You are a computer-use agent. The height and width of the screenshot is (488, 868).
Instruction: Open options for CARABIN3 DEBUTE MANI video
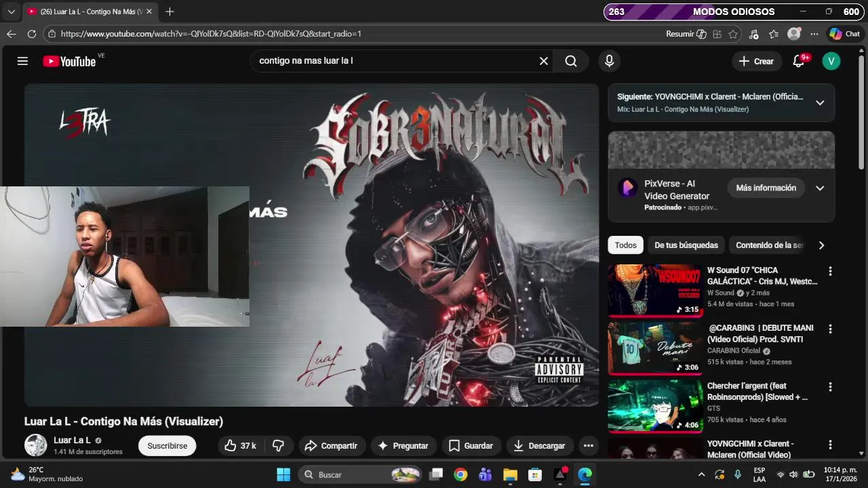coord(830,329)
